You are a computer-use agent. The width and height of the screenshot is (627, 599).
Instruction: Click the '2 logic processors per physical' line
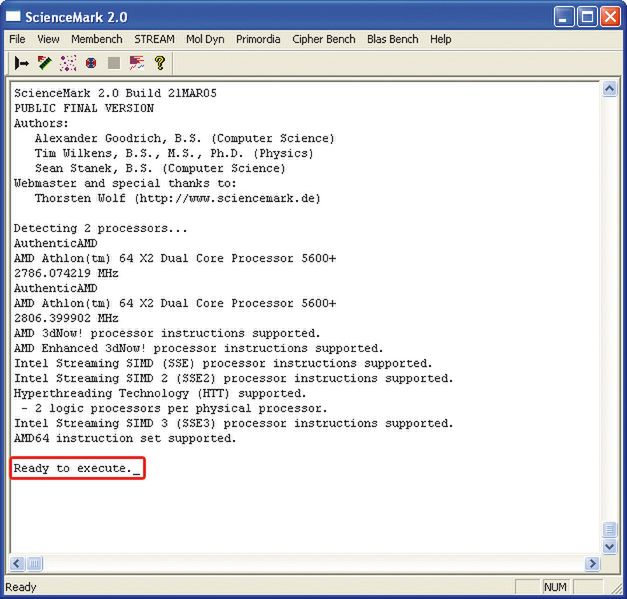tap(174, 408)
